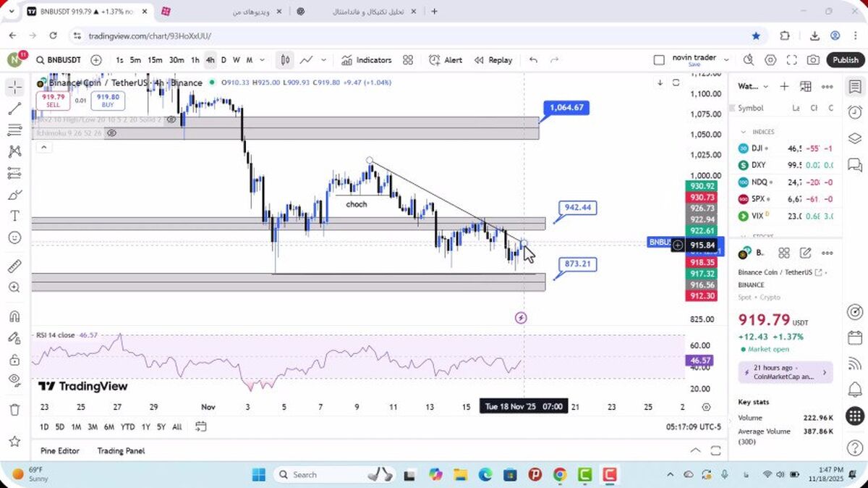Open the forecasting and measurement tools
868x488 pixels.
pyautogui.click(x=14, y=173)
